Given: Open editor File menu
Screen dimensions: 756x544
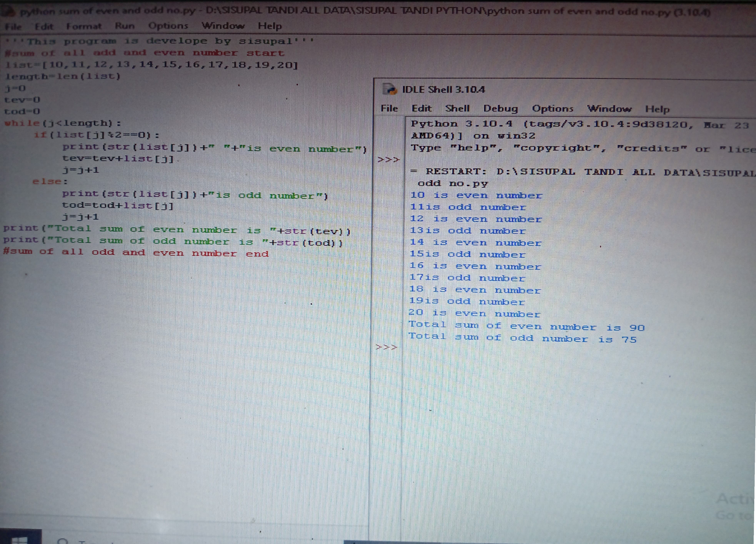Looking at the screenshot, I should pyautogui.click(x=13, y=26).
